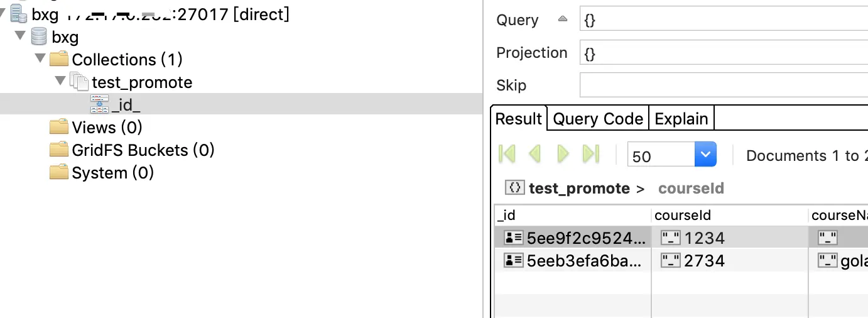Screen dimensions: 868x318
Task: Collapse the test_promote collection node
Action: [x=60, y=82]
